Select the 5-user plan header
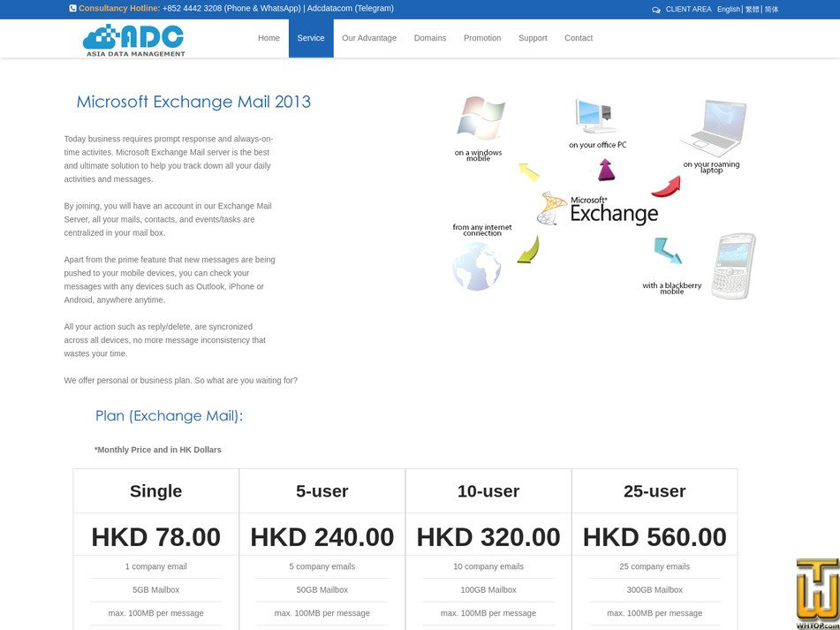Image resolution: width=840 pixels, height=630 pixels. tap(322, 491)
